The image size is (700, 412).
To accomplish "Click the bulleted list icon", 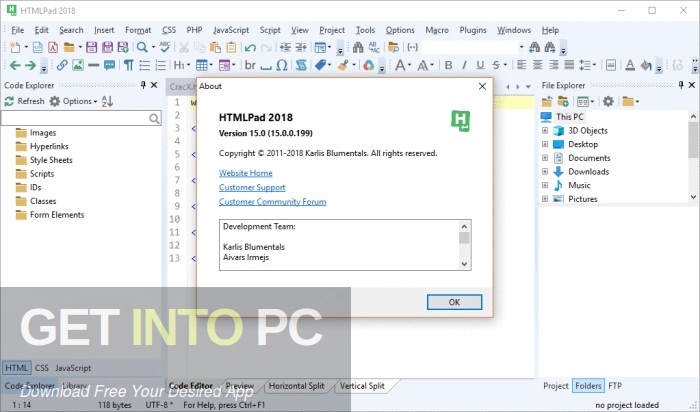I will click(x=144, y=66).
